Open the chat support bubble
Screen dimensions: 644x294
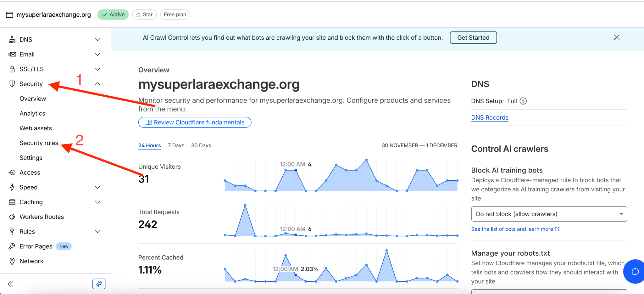click(635, 271)
